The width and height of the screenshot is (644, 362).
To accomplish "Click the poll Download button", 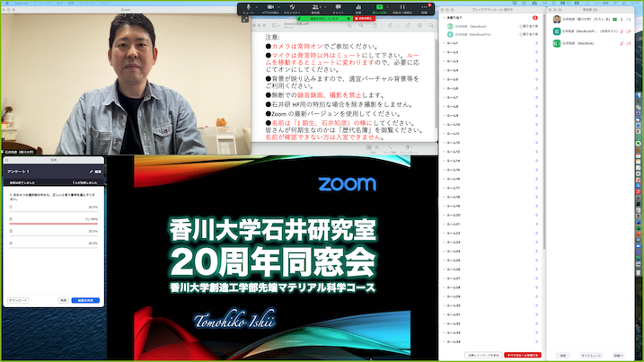I will coord(18,300).
